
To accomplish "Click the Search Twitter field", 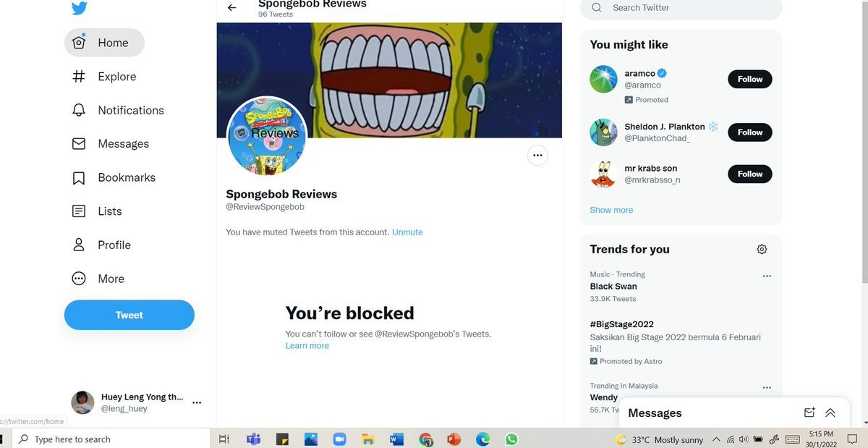I will (681, 8).
